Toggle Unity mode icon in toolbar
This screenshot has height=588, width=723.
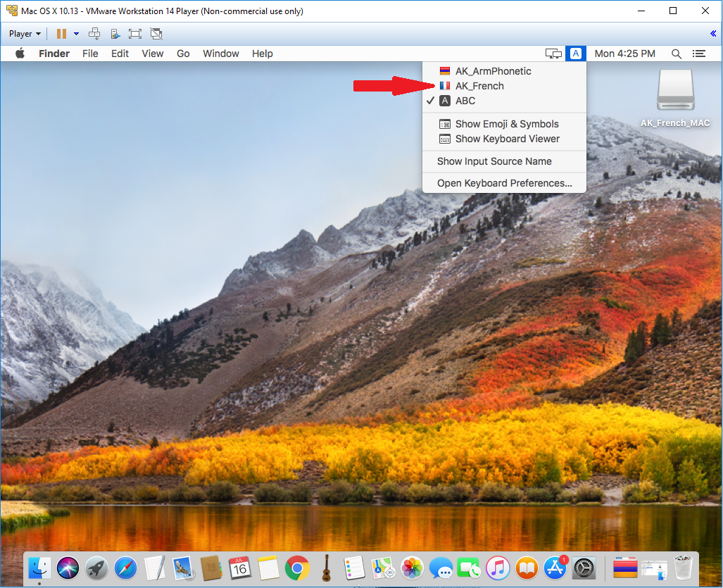156,34
